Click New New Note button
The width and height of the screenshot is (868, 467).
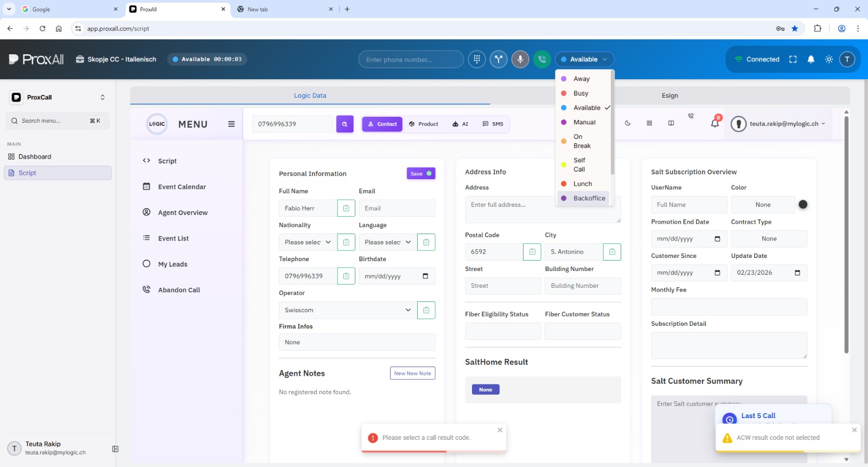pos(413,373)
